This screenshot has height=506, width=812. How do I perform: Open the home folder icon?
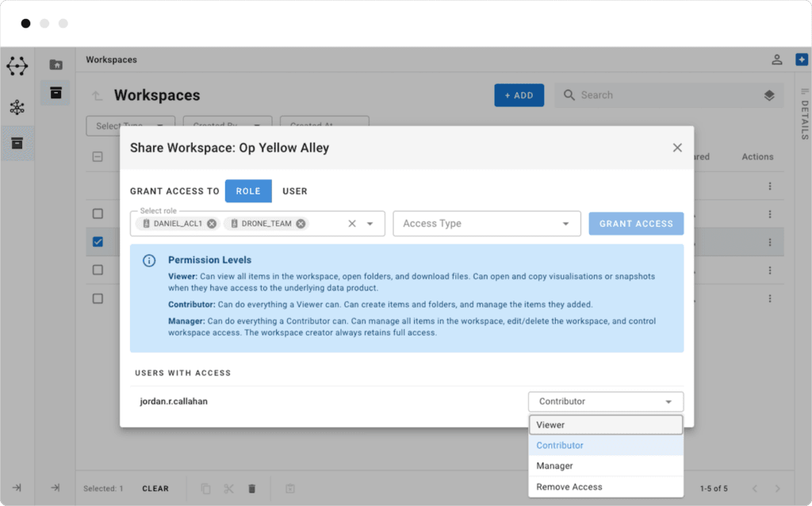[x=56, y=64]
